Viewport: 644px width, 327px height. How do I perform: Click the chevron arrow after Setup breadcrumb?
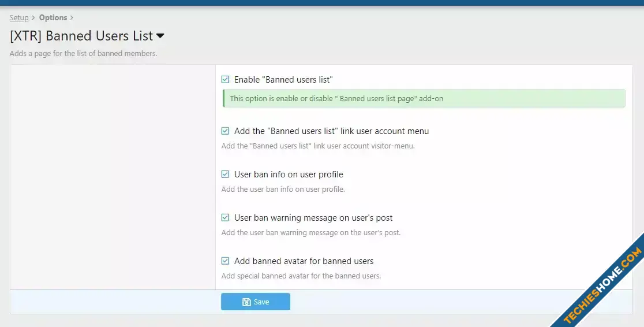[33, 18]
